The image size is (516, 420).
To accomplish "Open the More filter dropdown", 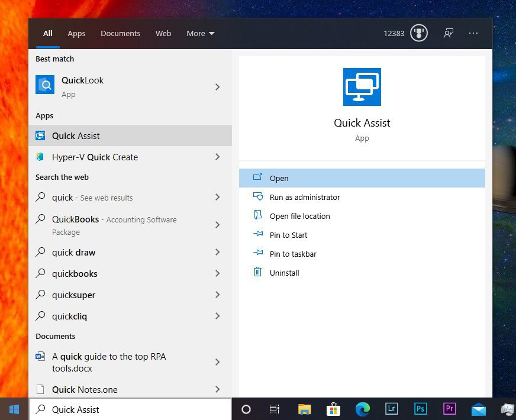I will click(201, 34).
